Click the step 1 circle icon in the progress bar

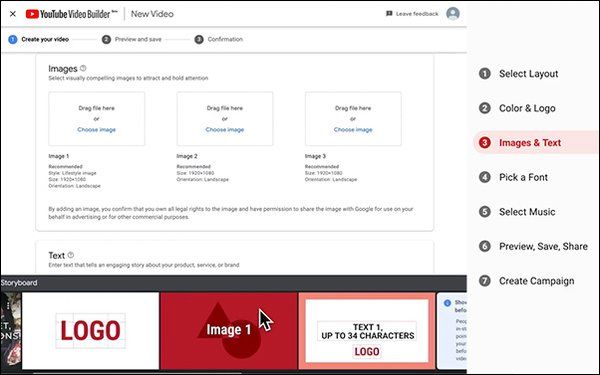point(13,39)
